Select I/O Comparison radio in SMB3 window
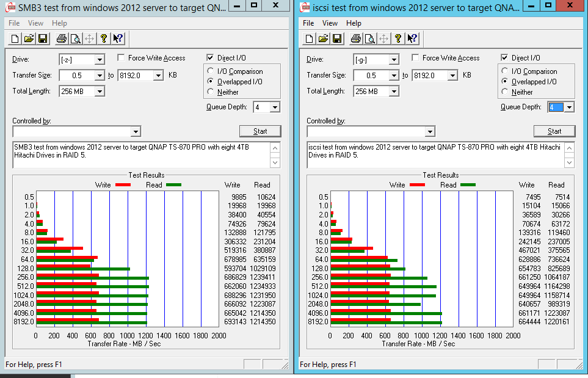The image size is (588, 378). (211, 71)
